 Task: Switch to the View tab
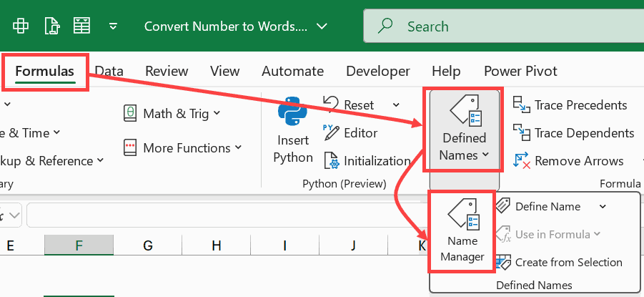pos(224,72)
